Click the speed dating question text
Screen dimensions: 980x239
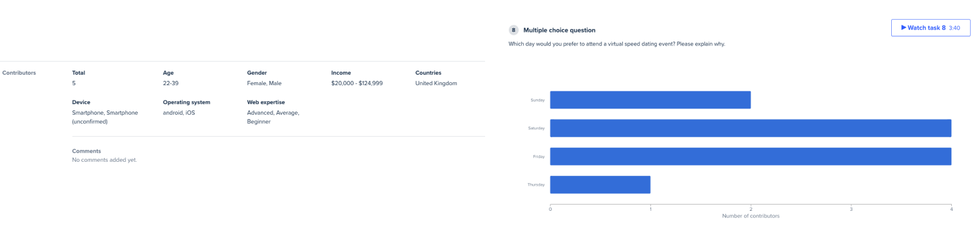(x=617, y=44)
